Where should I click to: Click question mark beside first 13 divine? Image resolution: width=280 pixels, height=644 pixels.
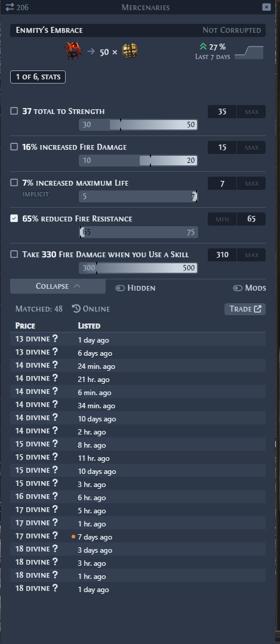[x=55, y=339]
